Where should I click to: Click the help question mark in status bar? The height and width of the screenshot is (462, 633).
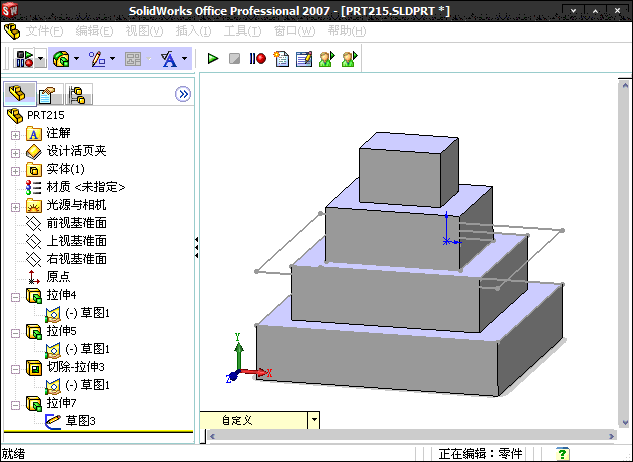[562, 454]
